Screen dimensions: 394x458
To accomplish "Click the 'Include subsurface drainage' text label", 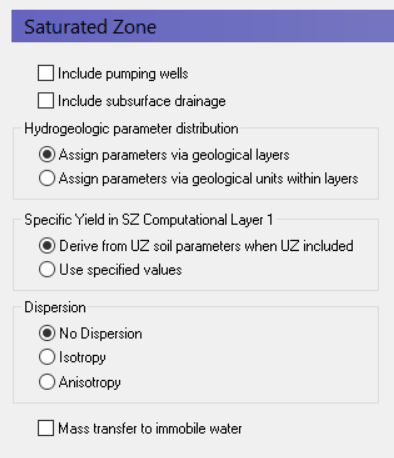I will coord(142,101).
